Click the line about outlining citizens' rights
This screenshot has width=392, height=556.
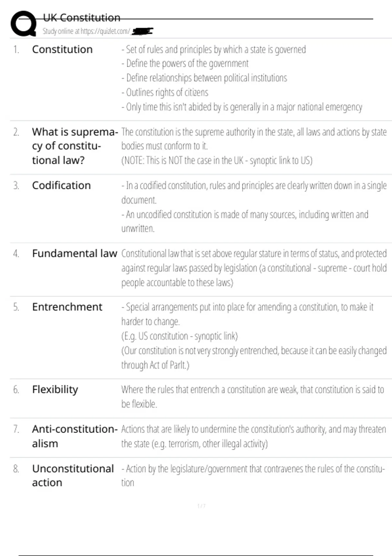(x=165, y=93)
